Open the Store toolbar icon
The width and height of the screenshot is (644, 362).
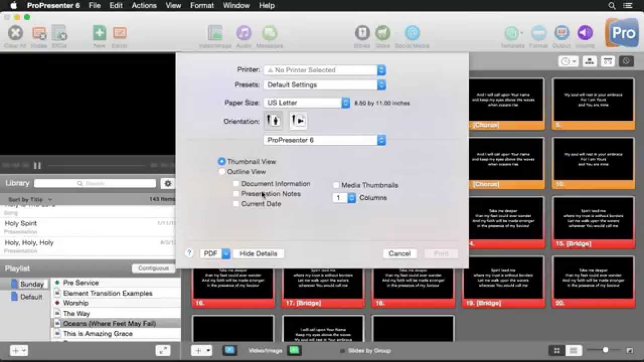coord(383,33)
